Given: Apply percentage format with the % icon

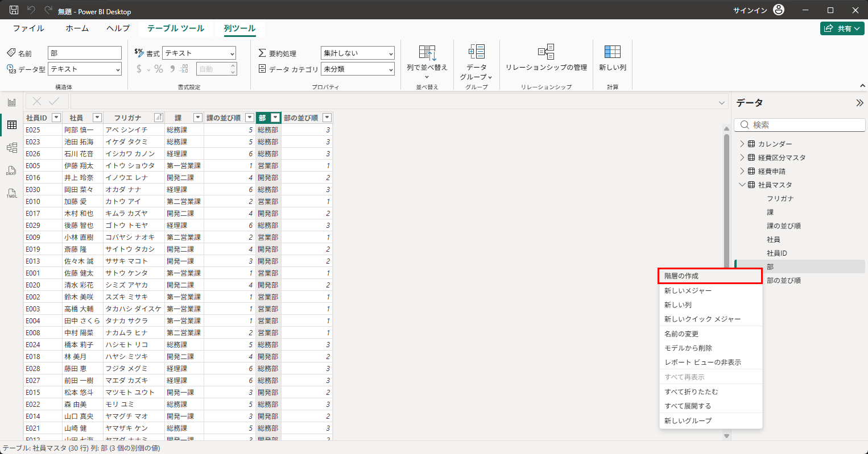Looking at the screenshot, I should [159, 69].
